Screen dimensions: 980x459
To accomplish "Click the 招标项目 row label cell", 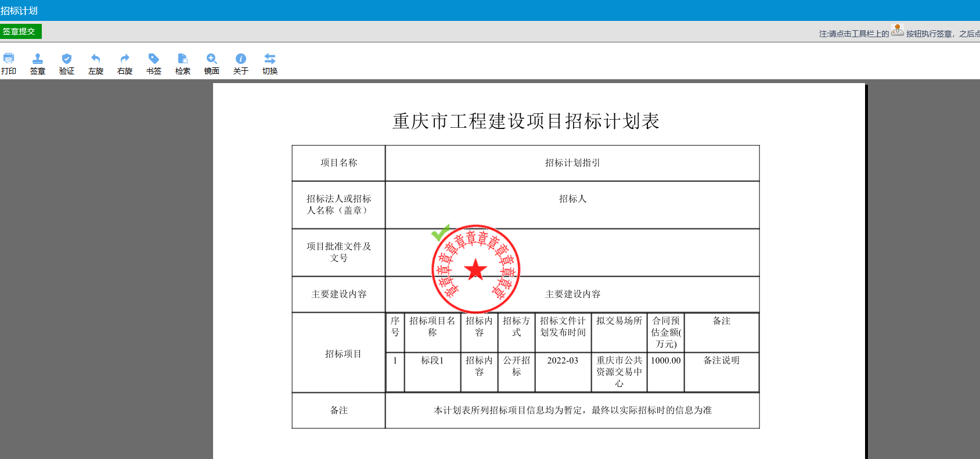I will click(x=338, y=353).
